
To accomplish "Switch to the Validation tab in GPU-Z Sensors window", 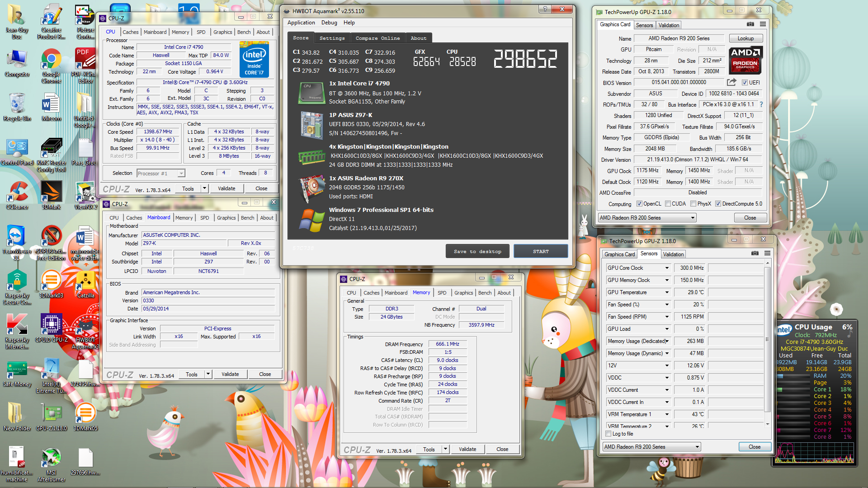I will tap(673, 254).
